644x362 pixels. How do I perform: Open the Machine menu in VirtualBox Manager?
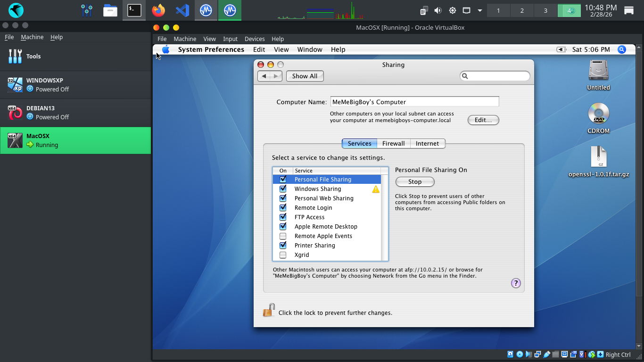click(x=32, y=37)
